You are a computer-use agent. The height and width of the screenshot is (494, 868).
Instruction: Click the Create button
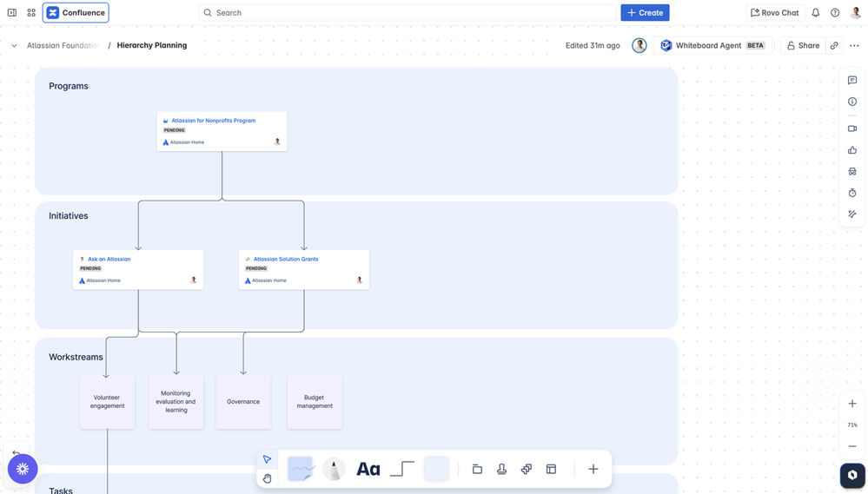point(645,13)
